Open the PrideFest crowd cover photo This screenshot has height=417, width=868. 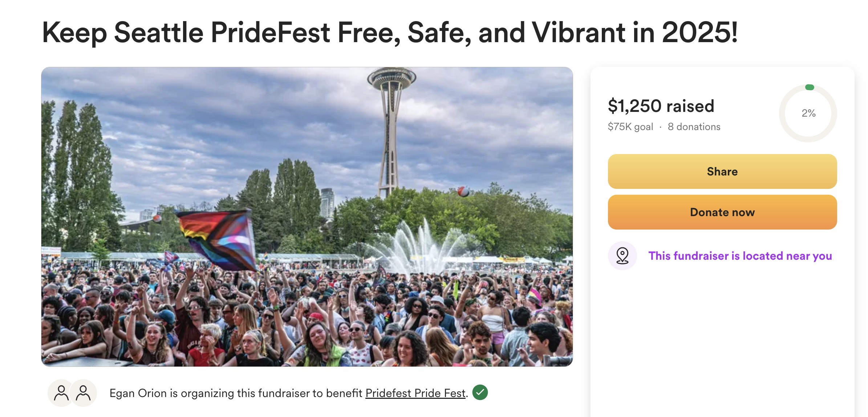click(307, 216)
